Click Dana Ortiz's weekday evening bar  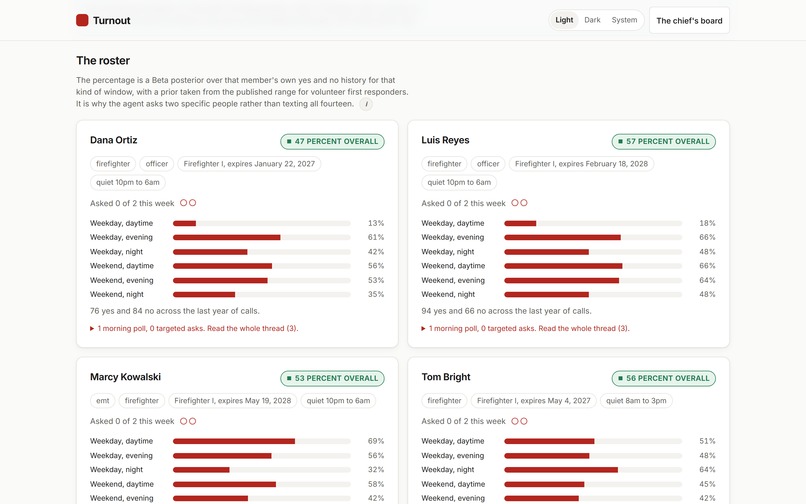[x=262, y=238]
